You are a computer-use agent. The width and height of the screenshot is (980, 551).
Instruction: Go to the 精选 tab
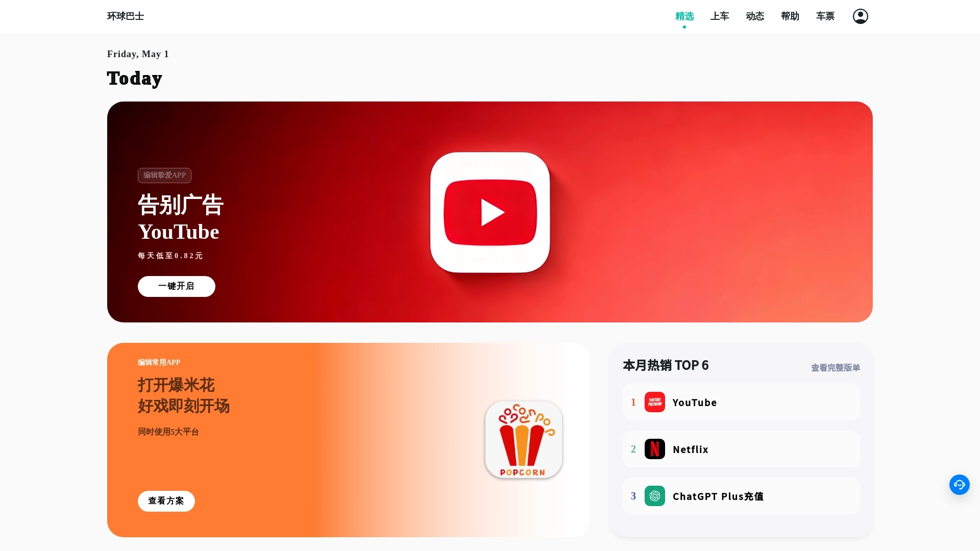pos(684,16)
